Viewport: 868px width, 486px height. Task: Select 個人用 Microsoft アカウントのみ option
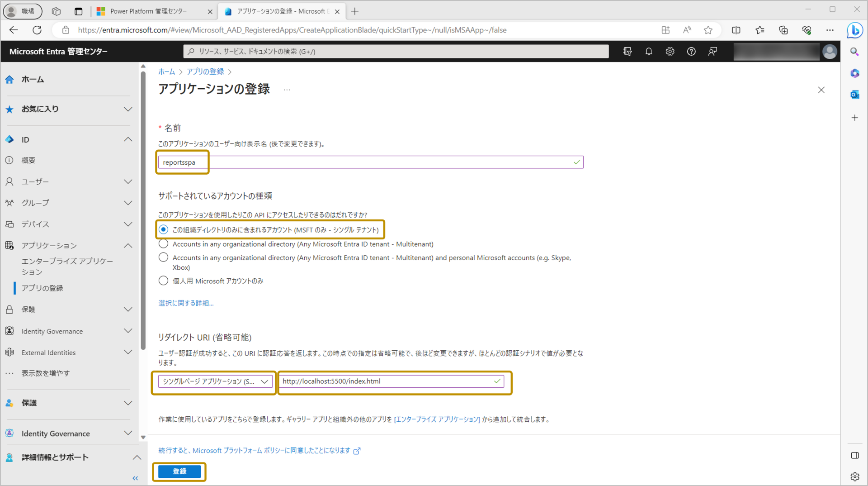click(x=163, y=280)
